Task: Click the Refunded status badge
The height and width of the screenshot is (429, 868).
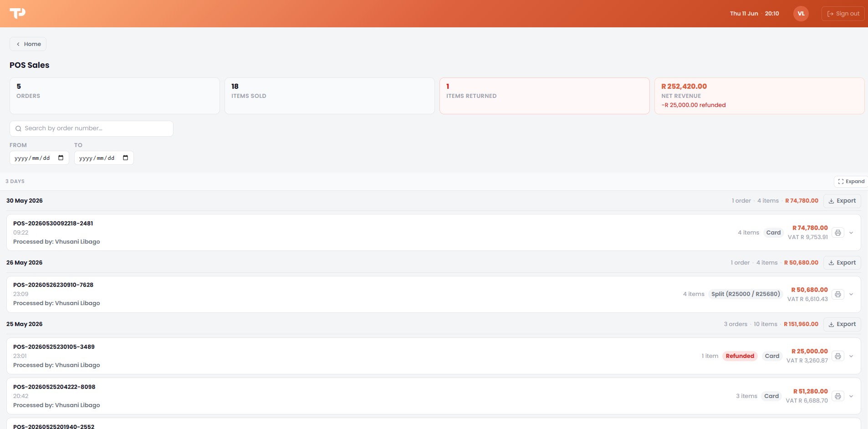Action: pyautogui.click(x=740, y=356)
